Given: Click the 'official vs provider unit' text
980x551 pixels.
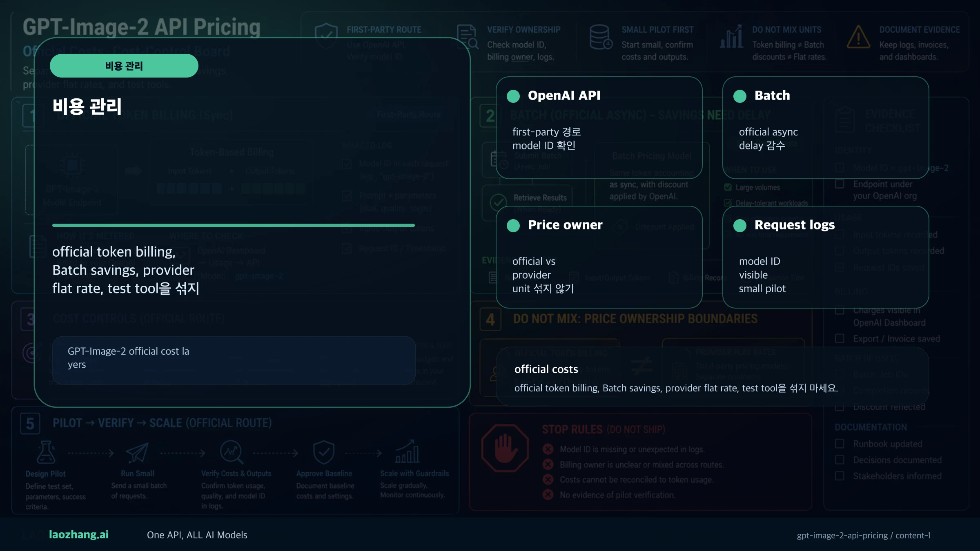Looking at the screenshot, I should [x=543, y=275].
